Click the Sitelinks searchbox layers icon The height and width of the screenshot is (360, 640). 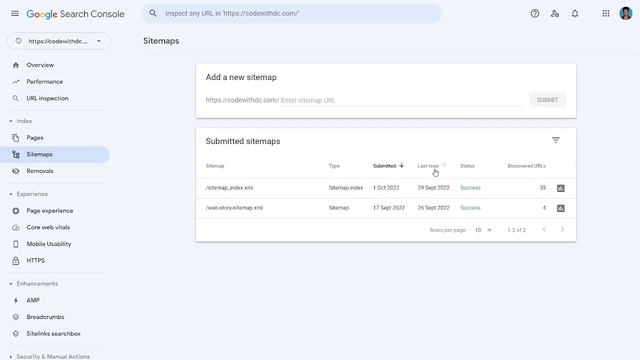click(16, 333)
